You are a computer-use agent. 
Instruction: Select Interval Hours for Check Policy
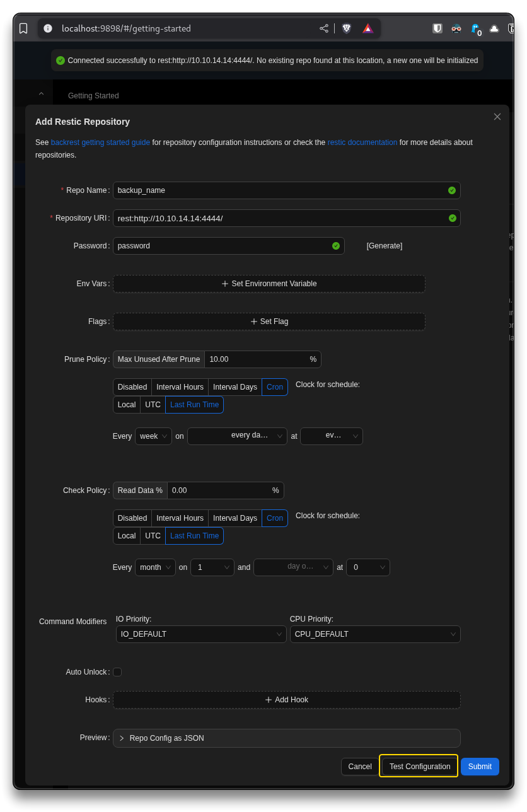[x=180, y=518]
